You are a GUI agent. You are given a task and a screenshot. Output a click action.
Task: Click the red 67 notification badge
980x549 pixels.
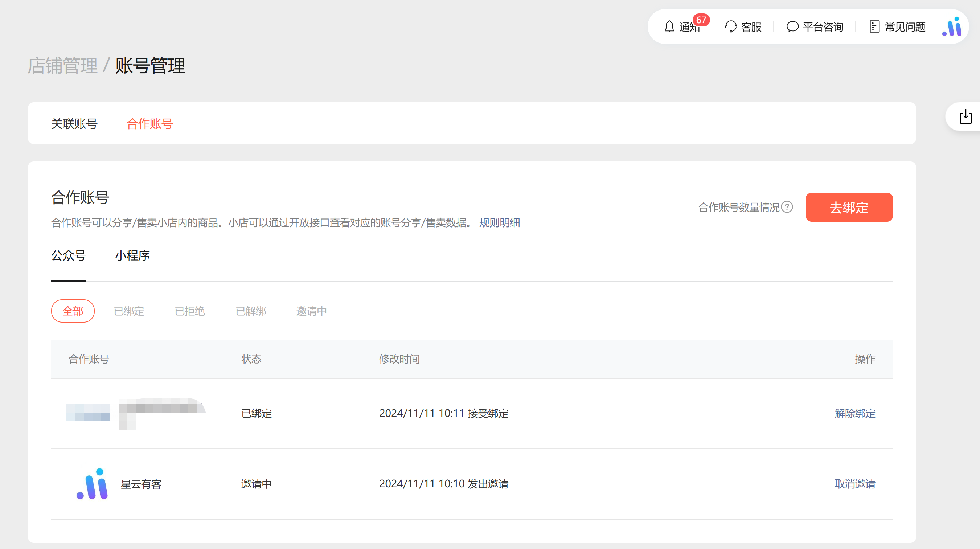[x=701, y=20]
